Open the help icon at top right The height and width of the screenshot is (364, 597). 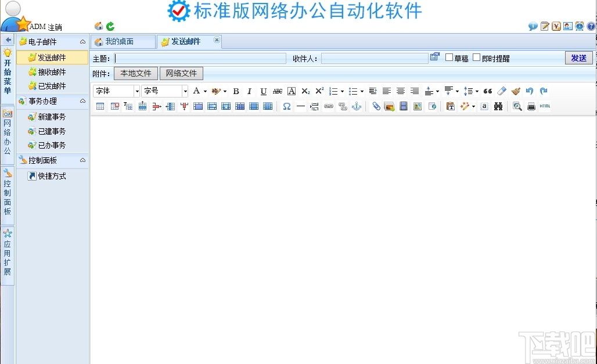pos(591,26)
